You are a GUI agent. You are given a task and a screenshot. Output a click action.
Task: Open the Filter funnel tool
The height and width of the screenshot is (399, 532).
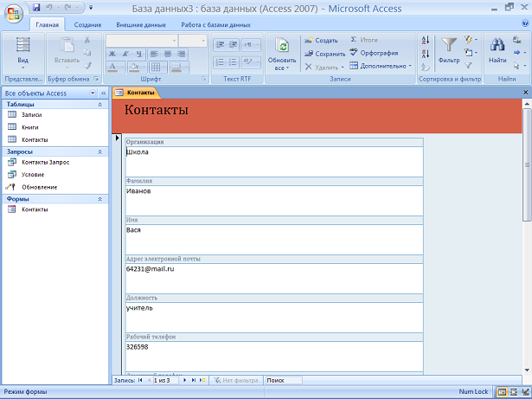tap(449, 51)
